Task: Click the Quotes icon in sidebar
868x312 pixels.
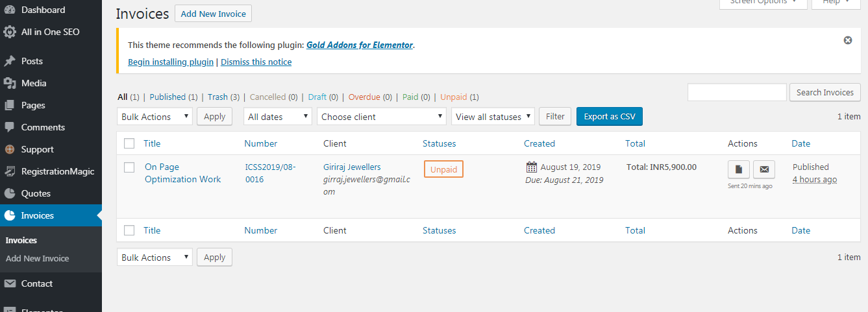Action: pos(10,193)
